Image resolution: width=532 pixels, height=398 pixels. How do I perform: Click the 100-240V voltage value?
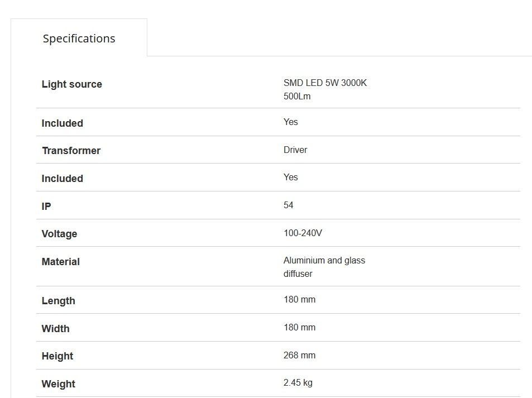click(x=303, y=233)
